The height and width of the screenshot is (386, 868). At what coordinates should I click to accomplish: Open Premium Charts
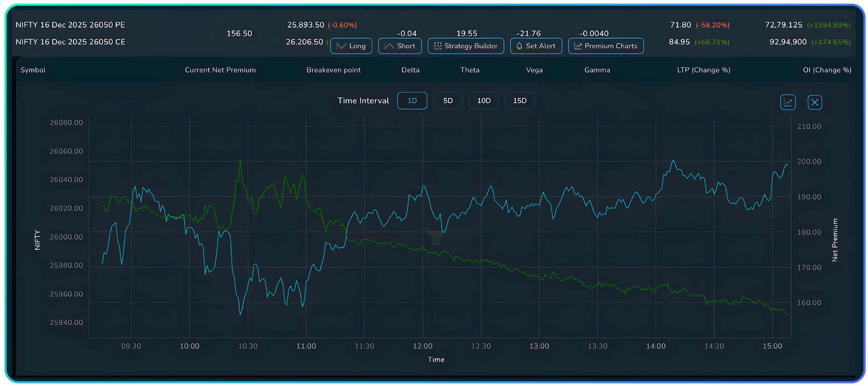tap(606, 46)
